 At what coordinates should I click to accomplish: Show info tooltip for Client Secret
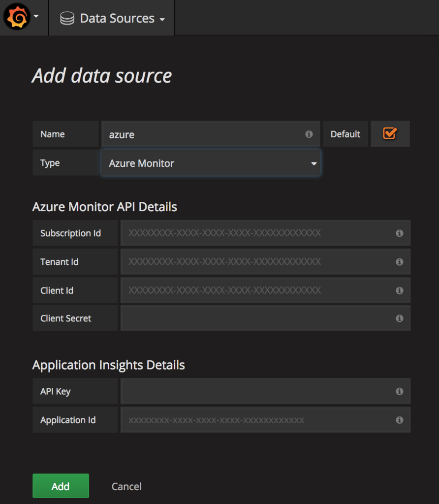tap(400, 318)
